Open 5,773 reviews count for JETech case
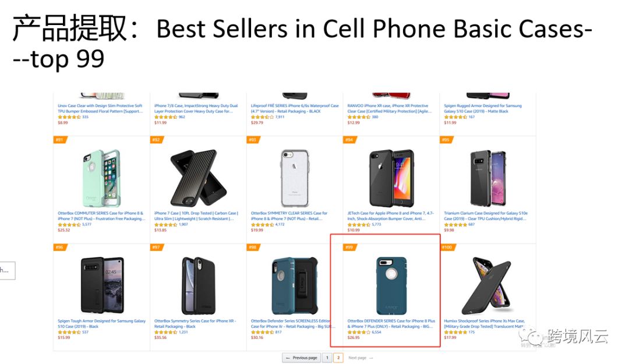Screen dimensions: 629x364 (x=376, y=224)
